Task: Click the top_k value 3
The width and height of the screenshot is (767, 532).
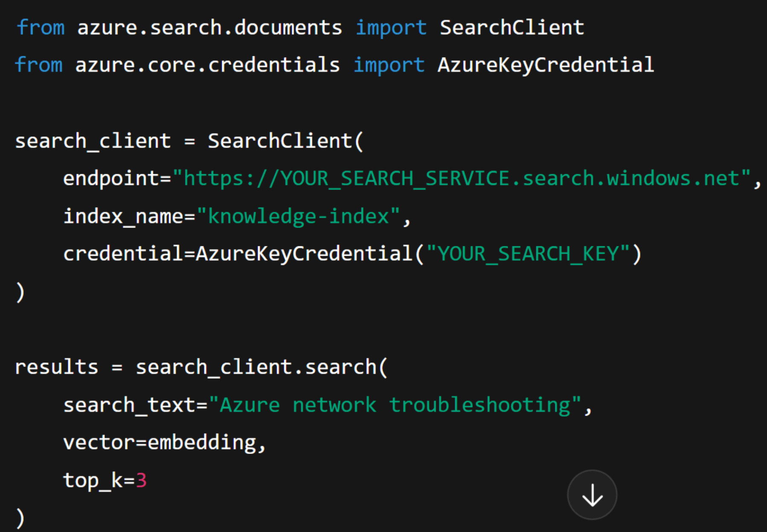Action: click(x=141, y=480)
